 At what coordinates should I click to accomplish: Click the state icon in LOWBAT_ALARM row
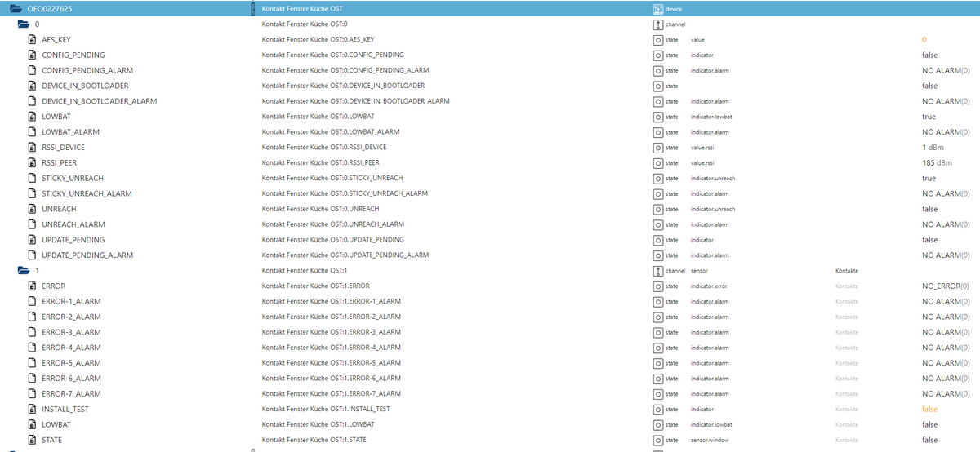658,132
